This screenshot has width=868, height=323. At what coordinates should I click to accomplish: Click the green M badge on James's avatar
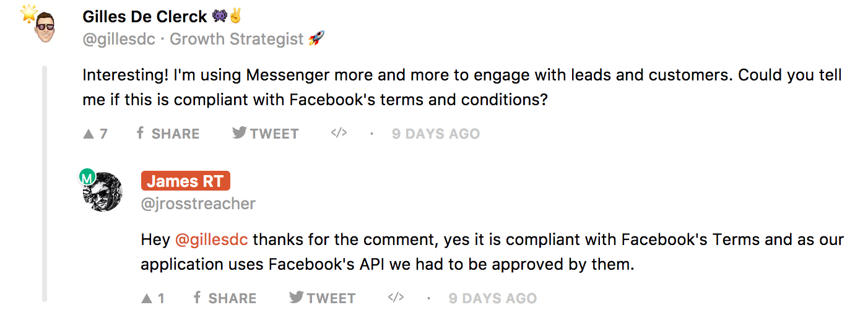(x=87, y=178)
